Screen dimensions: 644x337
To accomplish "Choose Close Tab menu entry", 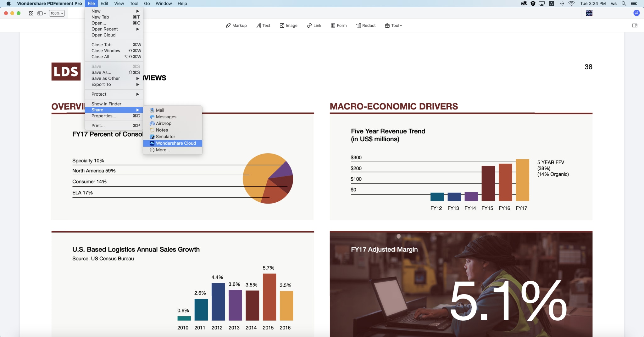I will tap(114, 45).
